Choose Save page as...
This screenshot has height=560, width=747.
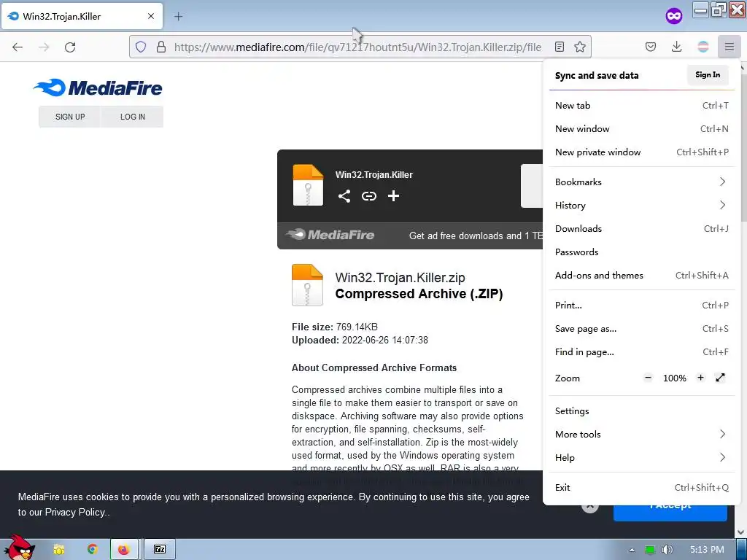[642, 329]
